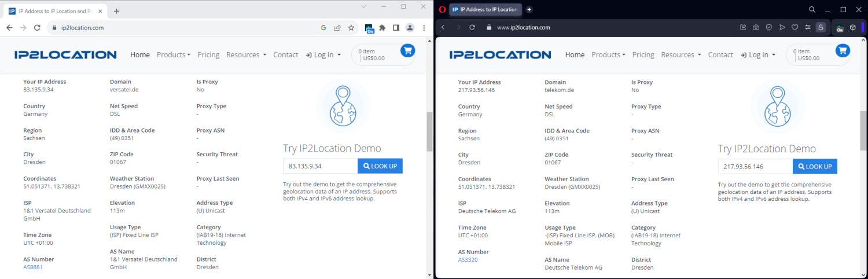This screenshot has width=868, height=279.
Task: Open the AS8881 link
Action: pos(33,267)
